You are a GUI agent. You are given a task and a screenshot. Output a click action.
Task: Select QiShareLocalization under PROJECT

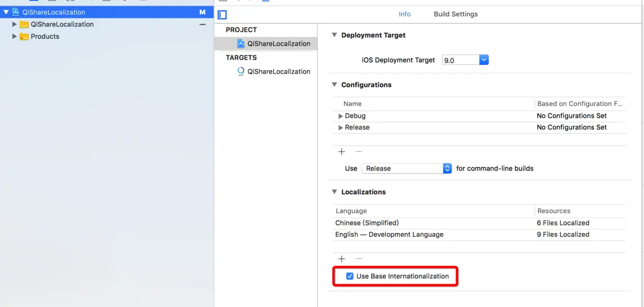pos(266,44)
